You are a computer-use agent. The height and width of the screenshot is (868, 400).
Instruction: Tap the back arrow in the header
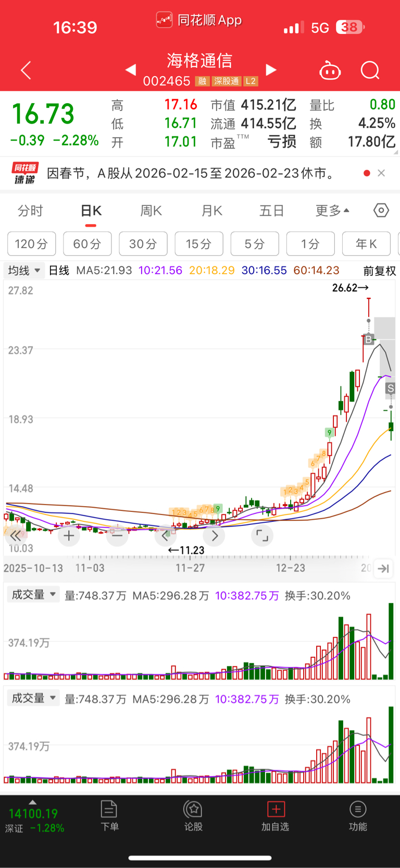click(x=26, y=70)
